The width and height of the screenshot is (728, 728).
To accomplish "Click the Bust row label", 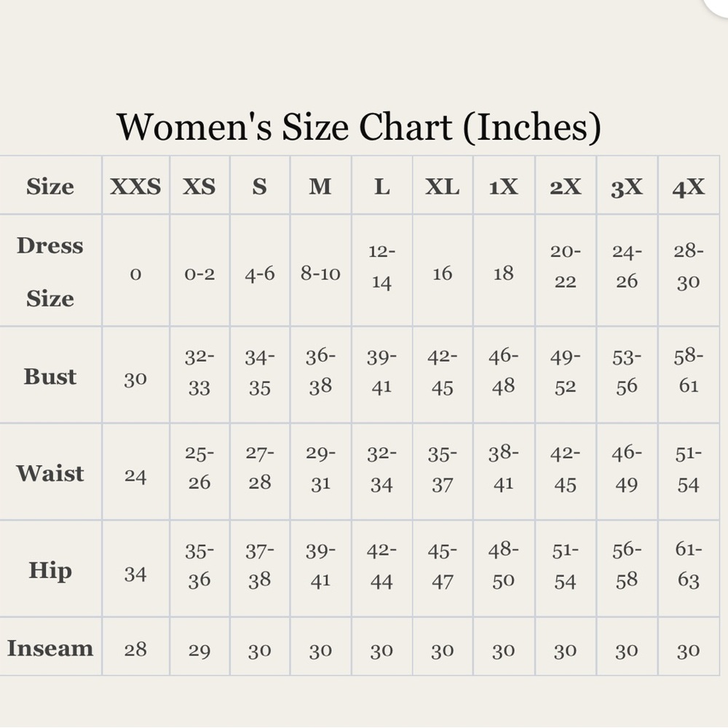I will [50, 375].
